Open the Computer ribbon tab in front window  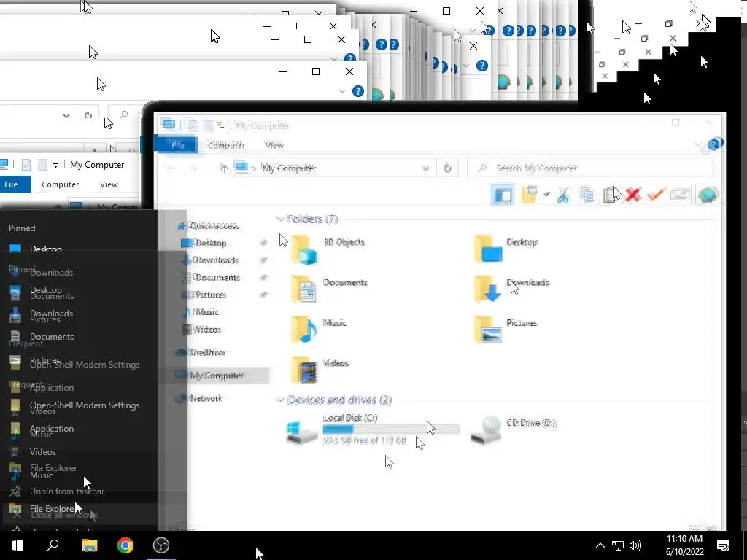[225, 145]
